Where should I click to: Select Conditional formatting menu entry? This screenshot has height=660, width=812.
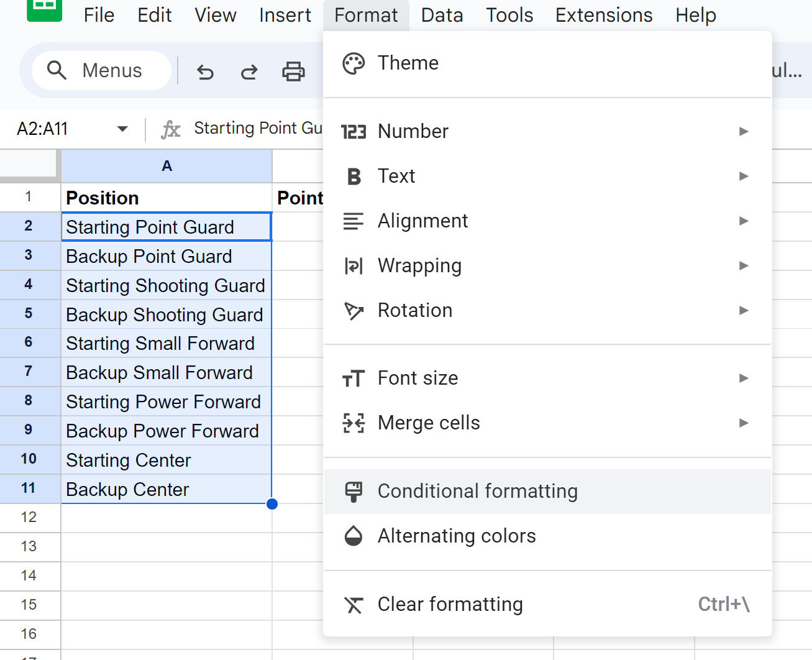547,491
